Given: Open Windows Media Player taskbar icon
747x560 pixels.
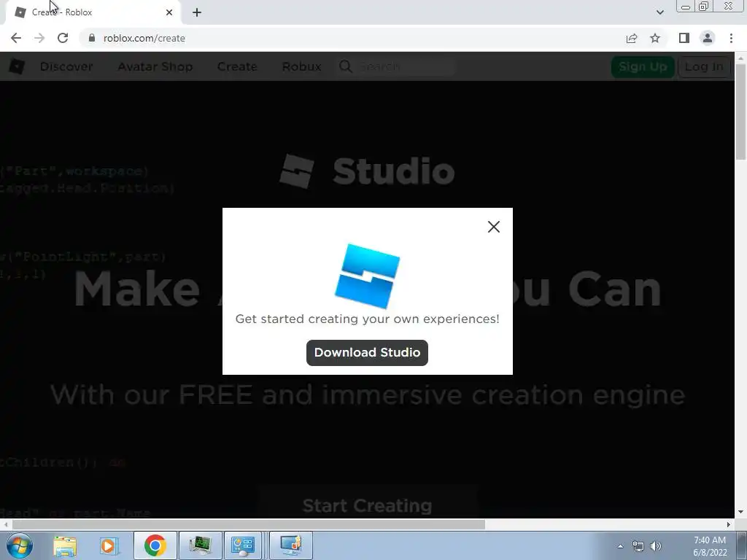Looking at the screenshot, I should tap(109, 545).
